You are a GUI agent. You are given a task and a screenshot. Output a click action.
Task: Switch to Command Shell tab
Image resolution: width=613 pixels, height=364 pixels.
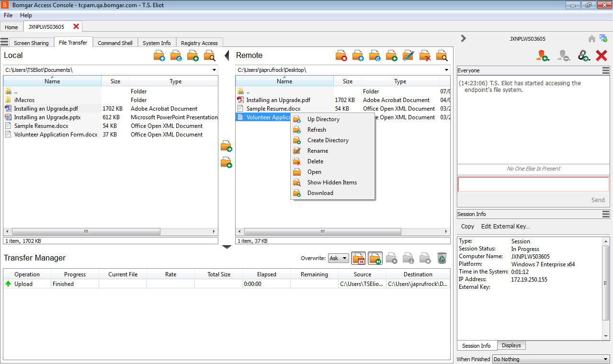tap(115, 43)
